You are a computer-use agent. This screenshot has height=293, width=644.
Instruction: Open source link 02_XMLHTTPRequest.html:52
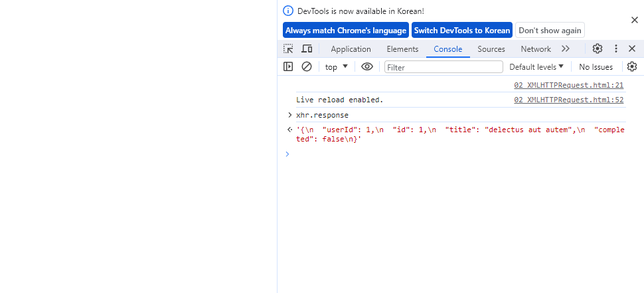(569, 100)
